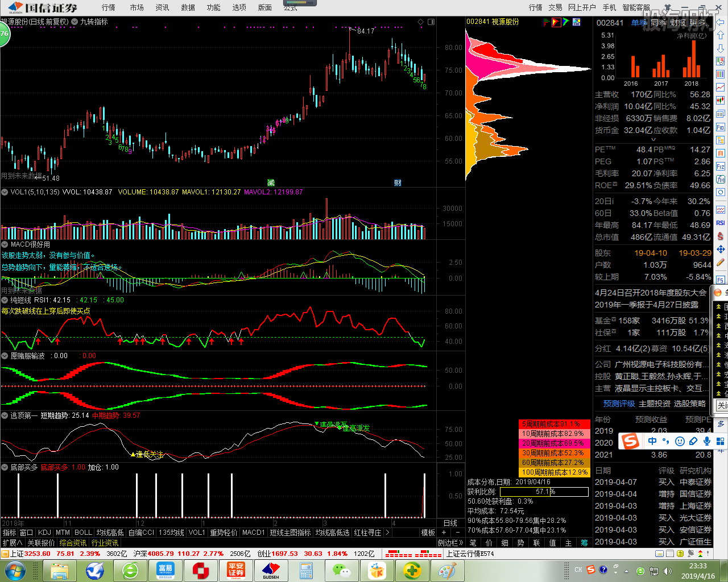Click the blue window icon after flag icons
This screenshot has width=728, height=582.
[x=577, y=22]
